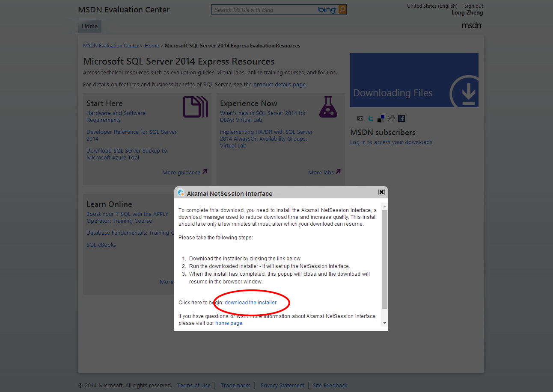Open SQL eBooks under Learn Online
This screenshot has width=553, height=392.
[101, 245]
